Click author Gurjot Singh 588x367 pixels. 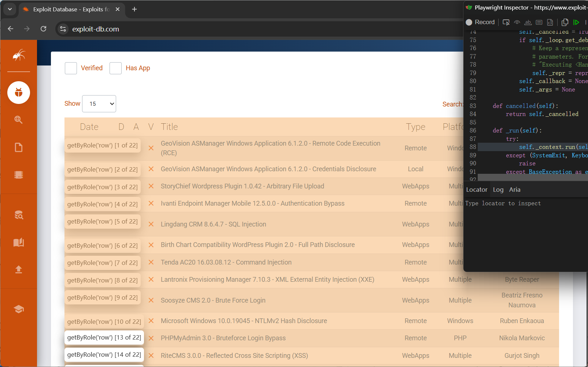pyautogui.click(x=522, y=356)
